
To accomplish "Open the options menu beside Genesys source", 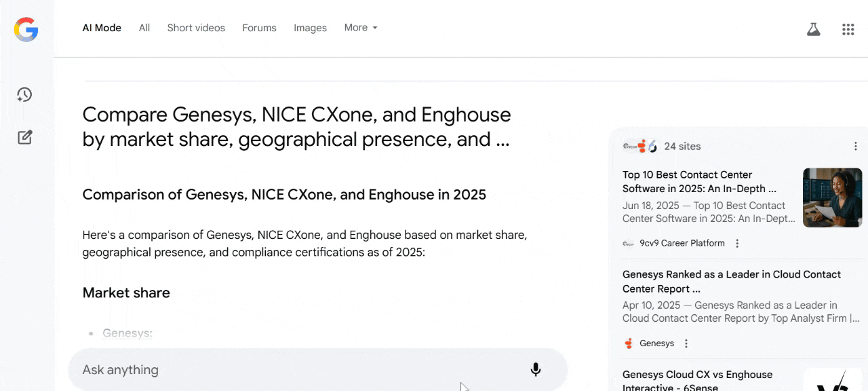I will tap(686, 343).
